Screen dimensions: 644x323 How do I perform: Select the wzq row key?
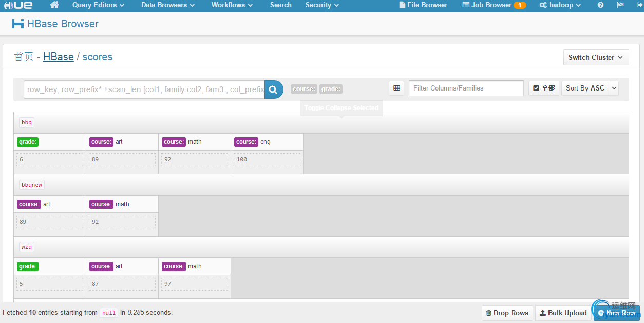point(27,247)
